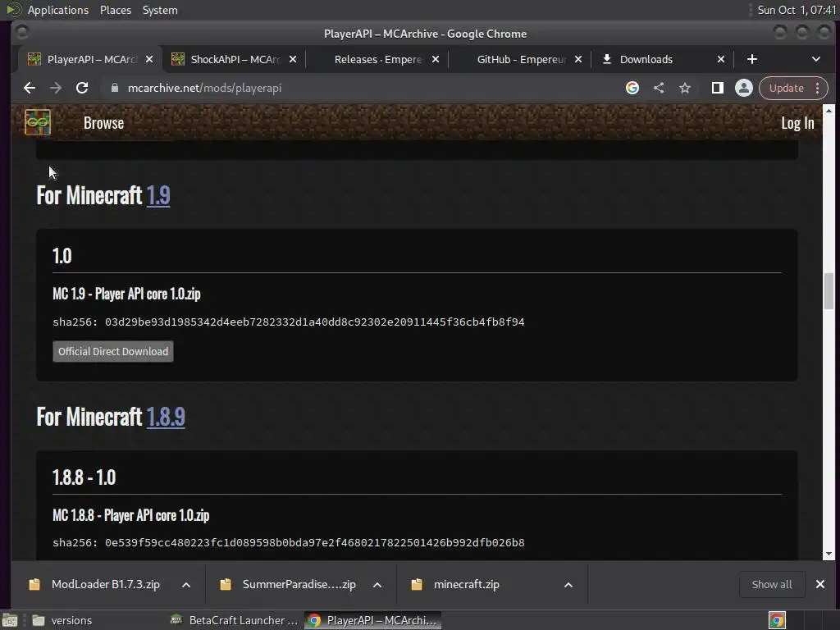Open ModLoader B1.7.3.zip download
Viewport: 840px width, 630px height.
95,584
